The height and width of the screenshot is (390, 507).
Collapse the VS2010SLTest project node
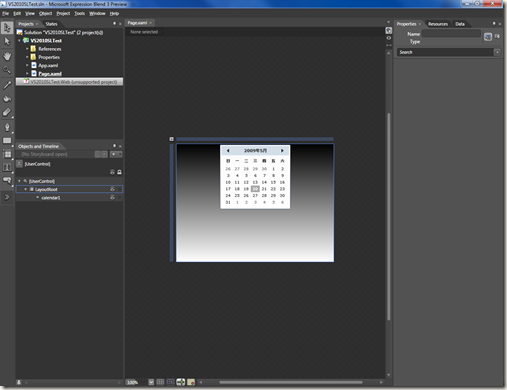(x=19, y=40)
